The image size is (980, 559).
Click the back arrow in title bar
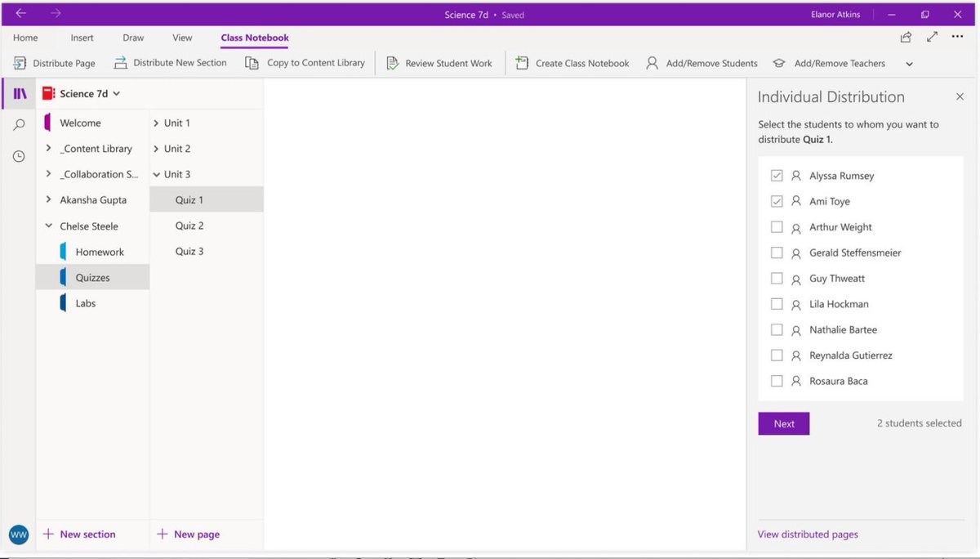(20, 14)
